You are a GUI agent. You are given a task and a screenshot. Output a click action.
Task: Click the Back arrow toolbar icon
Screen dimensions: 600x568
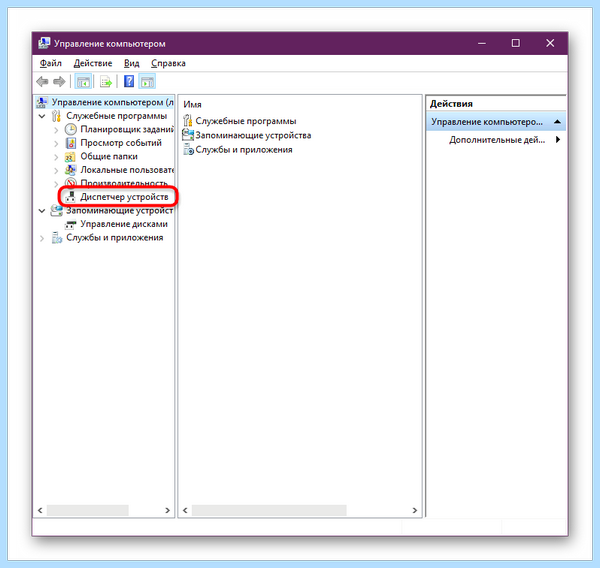(42, 82)
